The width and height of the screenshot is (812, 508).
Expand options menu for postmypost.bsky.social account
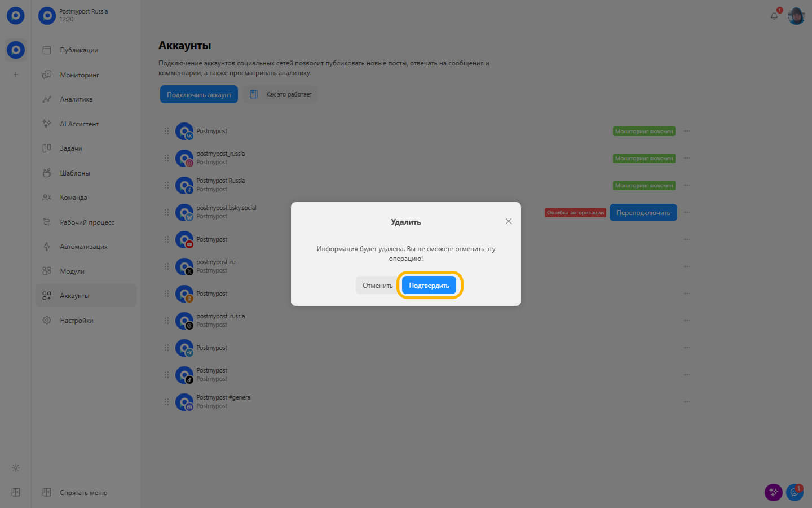(687, 212)
